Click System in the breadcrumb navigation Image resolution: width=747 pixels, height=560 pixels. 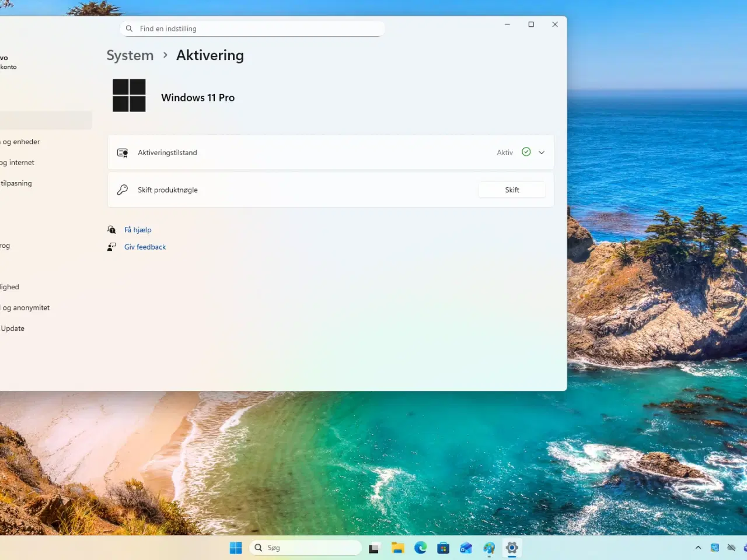130,55
